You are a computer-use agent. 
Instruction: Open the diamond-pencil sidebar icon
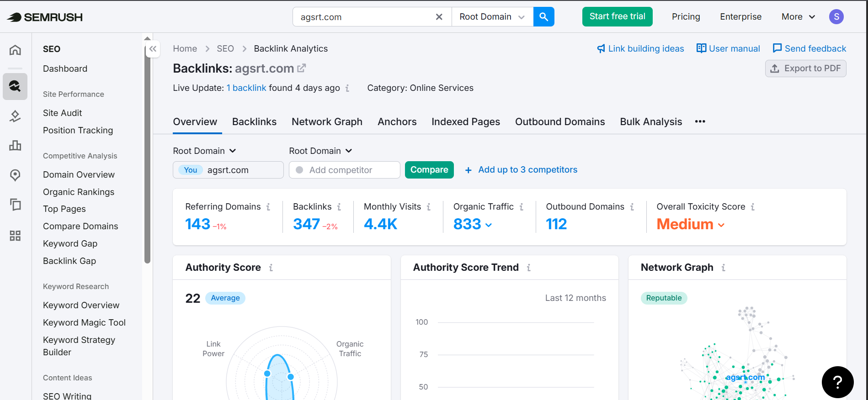(x=15, y=116)
